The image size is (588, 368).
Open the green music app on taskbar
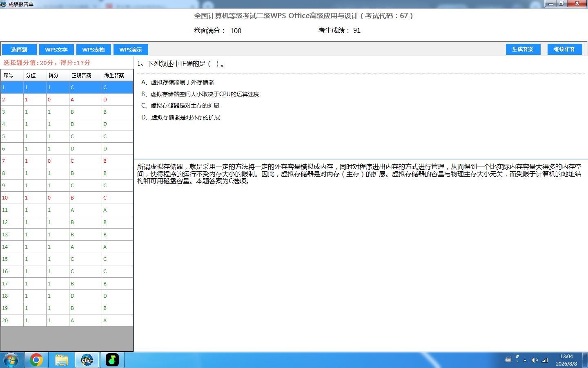click(112, 360)
